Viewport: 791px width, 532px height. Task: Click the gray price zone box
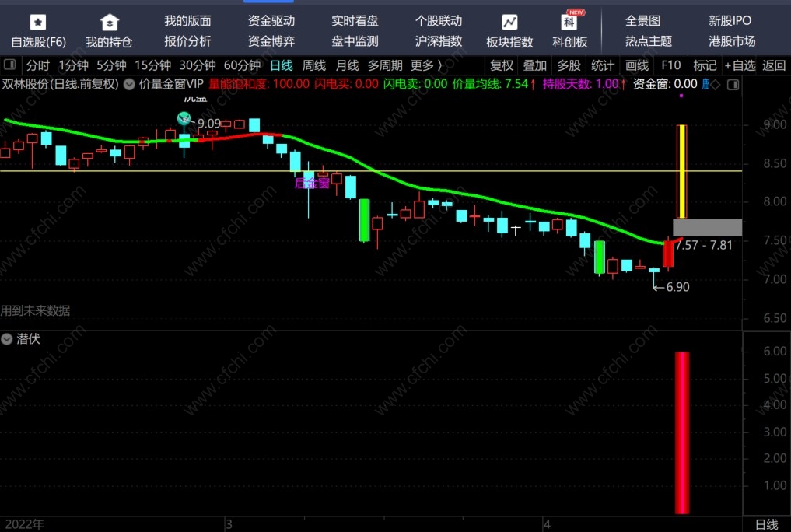pyautogui.click(x=707, y=227)
